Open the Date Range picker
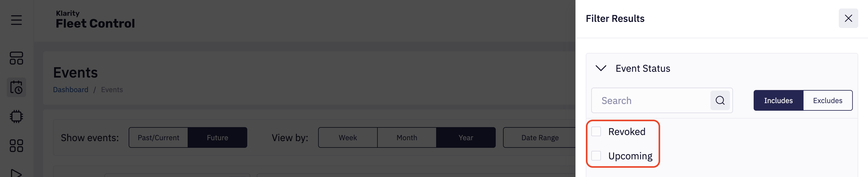This screenshot has height=177, width=868. coord(540,137)
